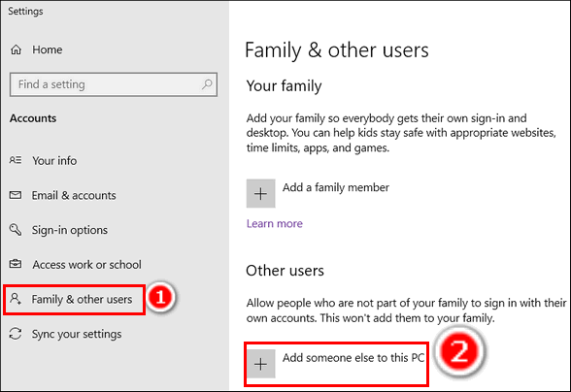Click the Sync your settings arrows icon
This screenshot has width=571, height=392.
(16, 334)
